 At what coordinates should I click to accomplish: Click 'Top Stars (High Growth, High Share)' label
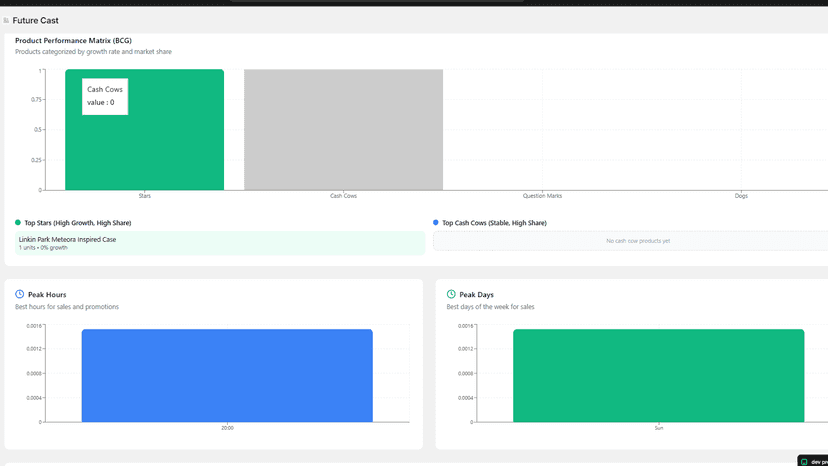(78, 223)
